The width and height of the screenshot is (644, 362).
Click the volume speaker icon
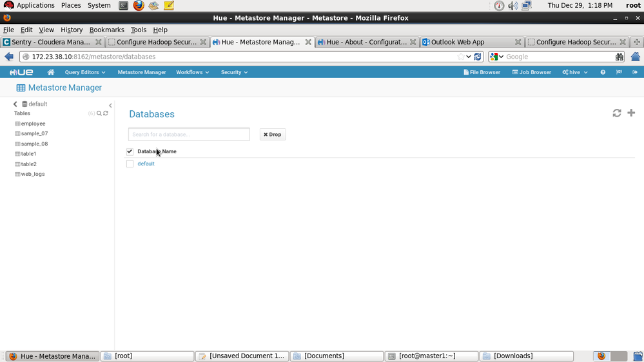tap(512, 5)
